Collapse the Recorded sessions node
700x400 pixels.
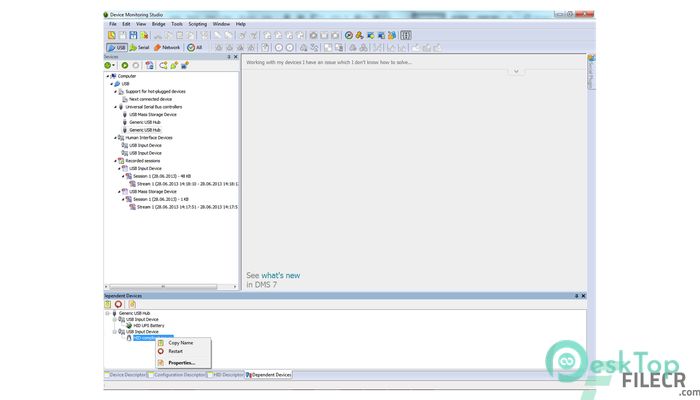point(115,161)
